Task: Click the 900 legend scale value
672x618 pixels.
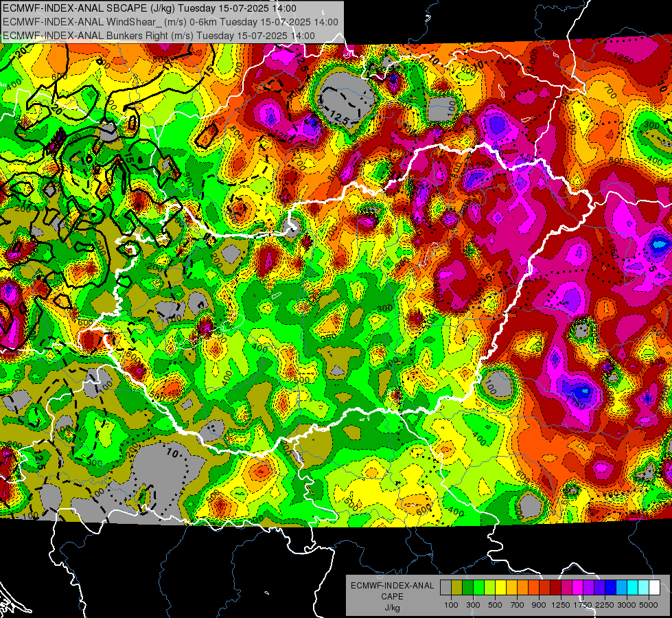Action: (539, 605)
